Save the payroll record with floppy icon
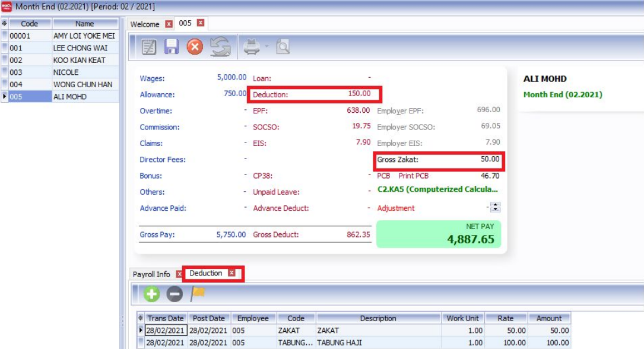Viewport: 644px width, 349px height. (x=172, y=47)
